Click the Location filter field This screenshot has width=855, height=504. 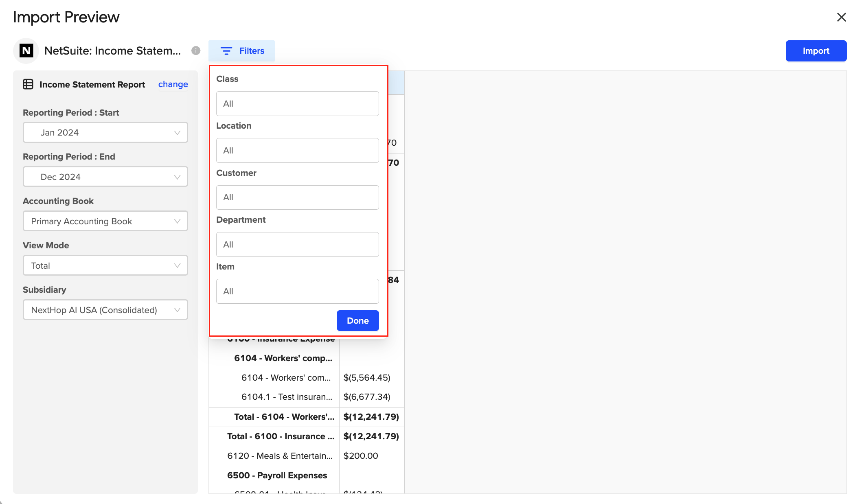[x=297, y=151]
